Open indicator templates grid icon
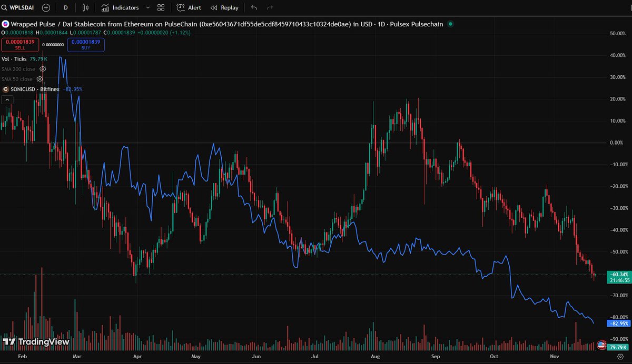This screenshot has width=632, height=364. click(x=161, y=8)
